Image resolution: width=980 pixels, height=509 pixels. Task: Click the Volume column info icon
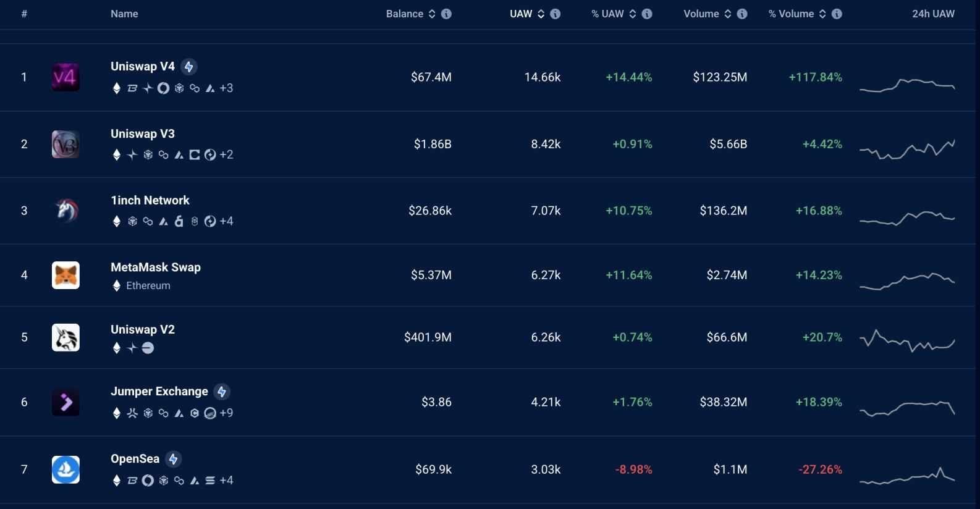742,14
